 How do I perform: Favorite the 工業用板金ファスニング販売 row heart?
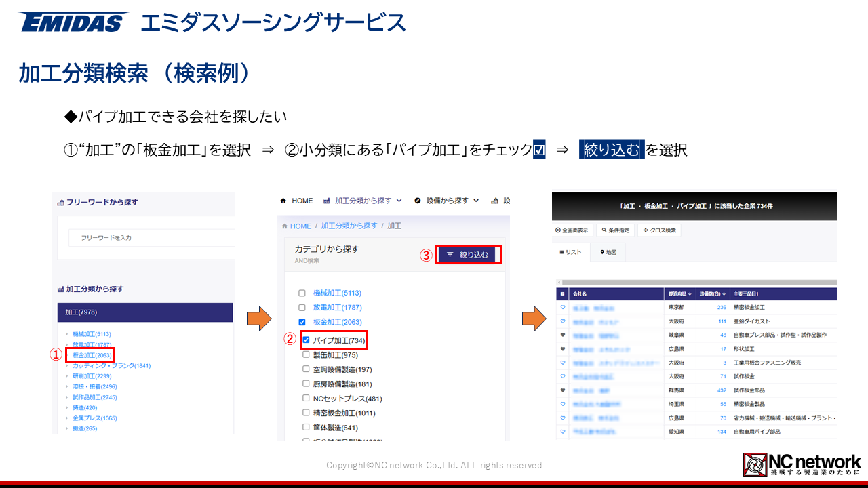562,363
